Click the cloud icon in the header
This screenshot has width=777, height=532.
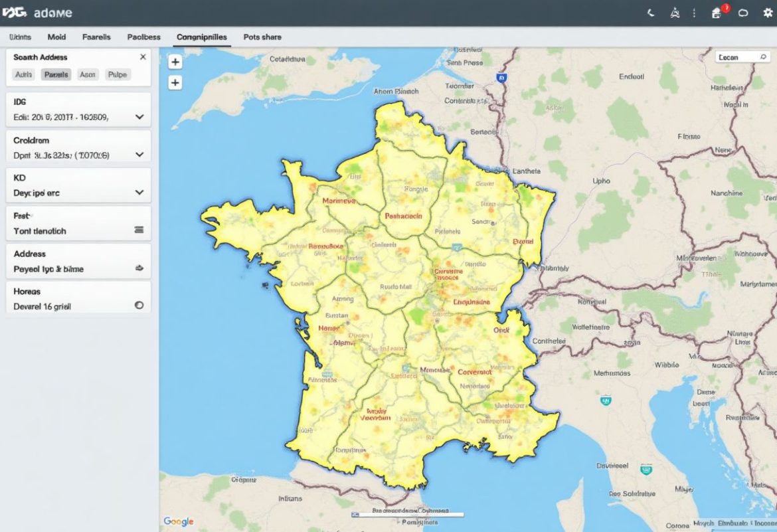(x=743, y=13)
